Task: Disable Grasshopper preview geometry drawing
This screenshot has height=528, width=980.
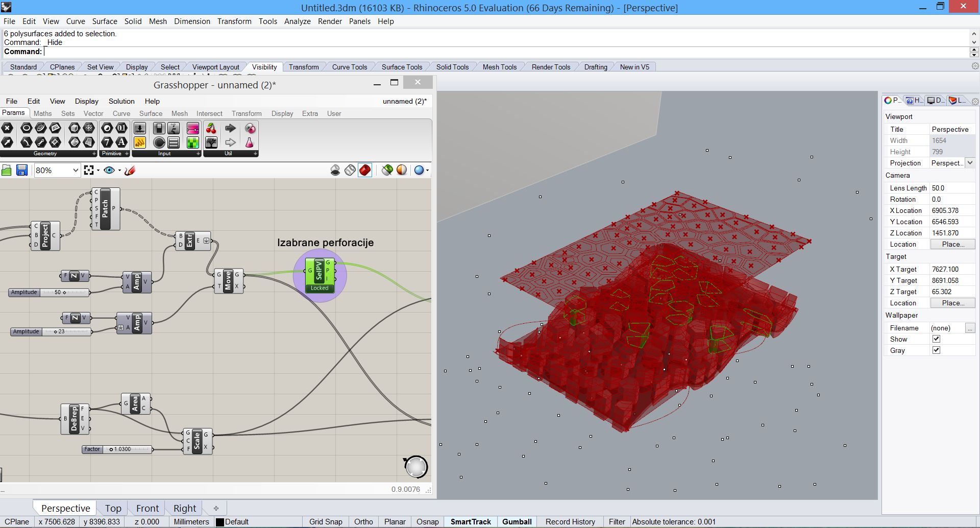Action: (x=335, y=170)
